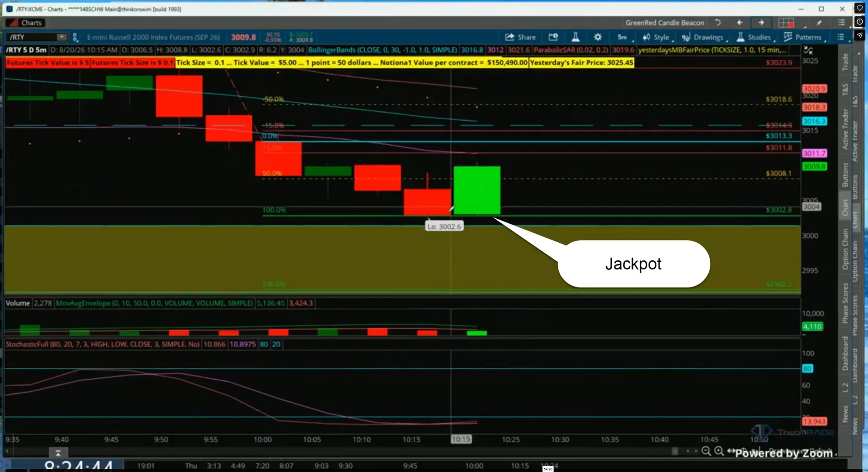Viewport: 868px width, 472px height.
Task: Click the /RTY symbol input field
Action: pyautogui.click(x=33, y=37)
